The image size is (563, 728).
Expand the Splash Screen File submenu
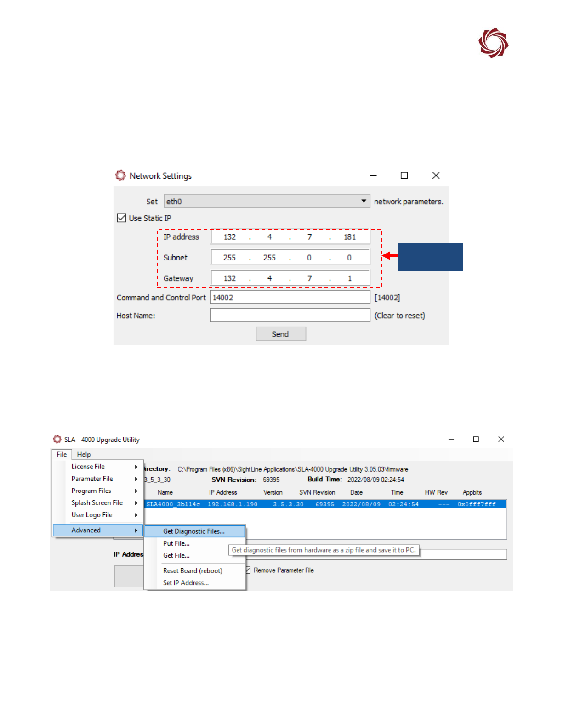tap(104, 503)
